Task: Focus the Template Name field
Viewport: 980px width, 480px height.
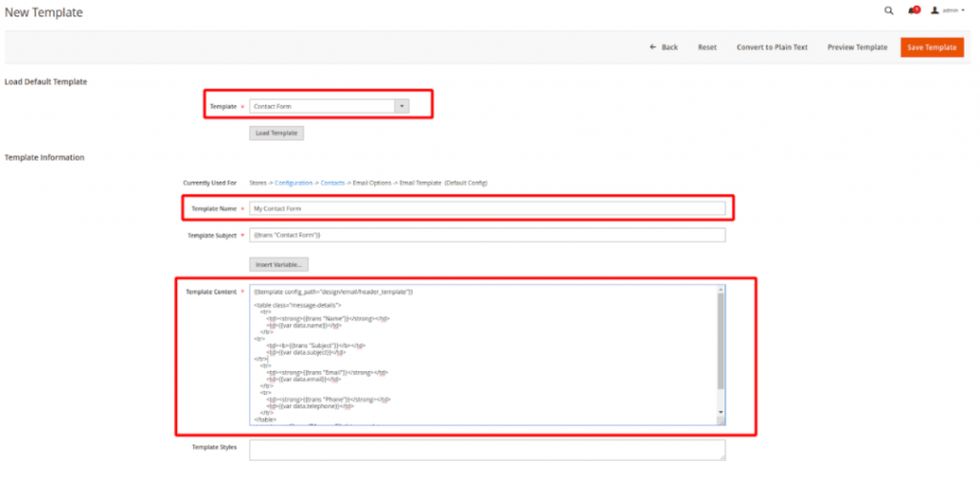Action: point(486,207)
